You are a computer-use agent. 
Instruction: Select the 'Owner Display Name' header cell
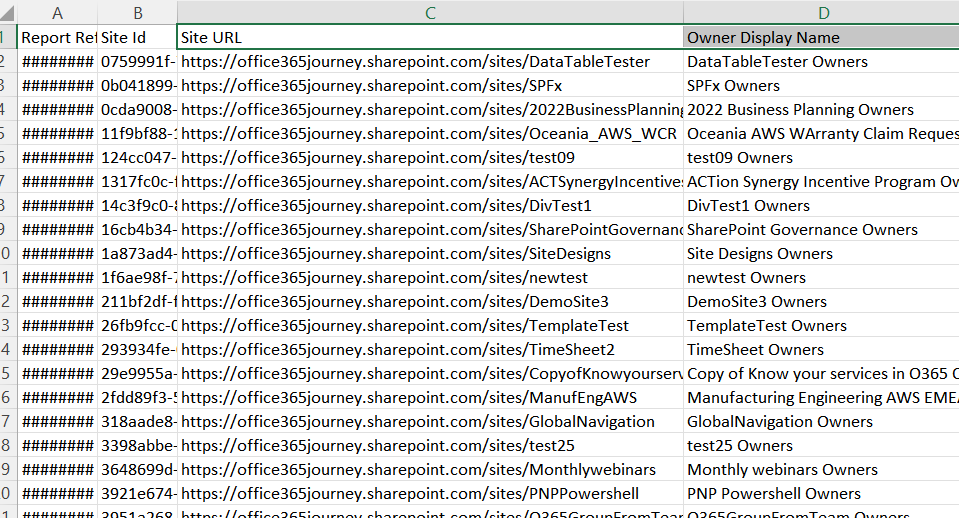pyautogui.click(x=821, y=37)
